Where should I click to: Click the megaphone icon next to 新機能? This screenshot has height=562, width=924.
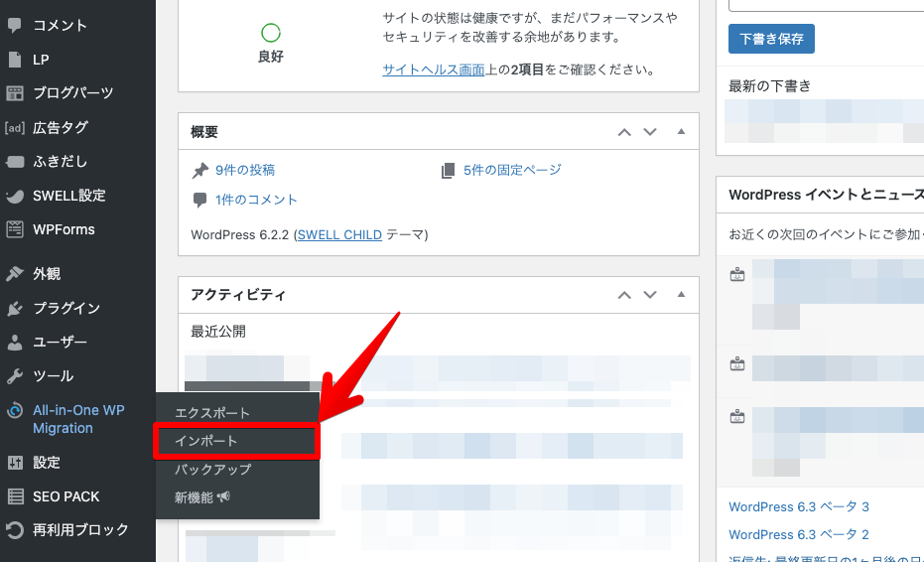coord(223,497)
